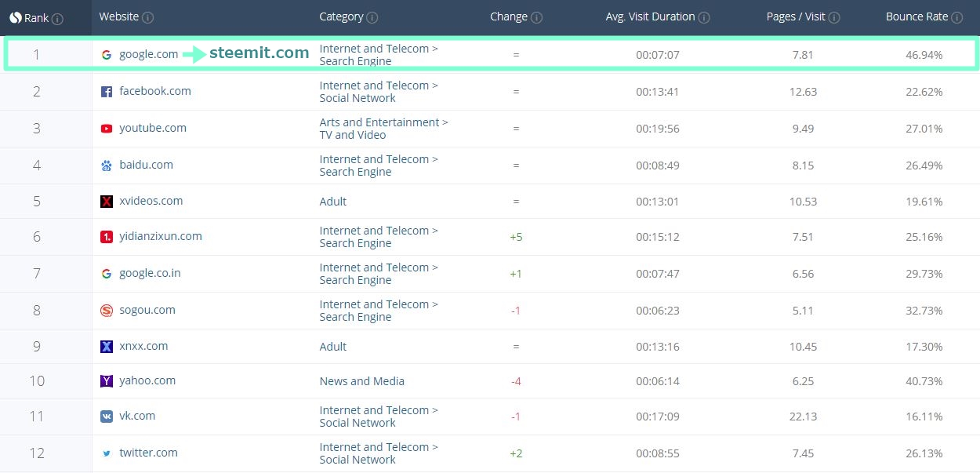Sort by Pages / Visit column
The image size is (980, 473).
coord(796,16)
